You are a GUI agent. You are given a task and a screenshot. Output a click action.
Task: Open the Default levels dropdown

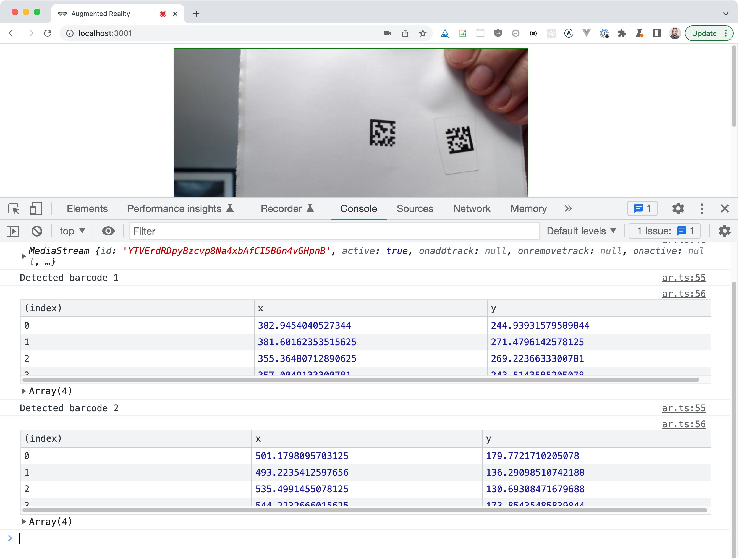(581, 231)
